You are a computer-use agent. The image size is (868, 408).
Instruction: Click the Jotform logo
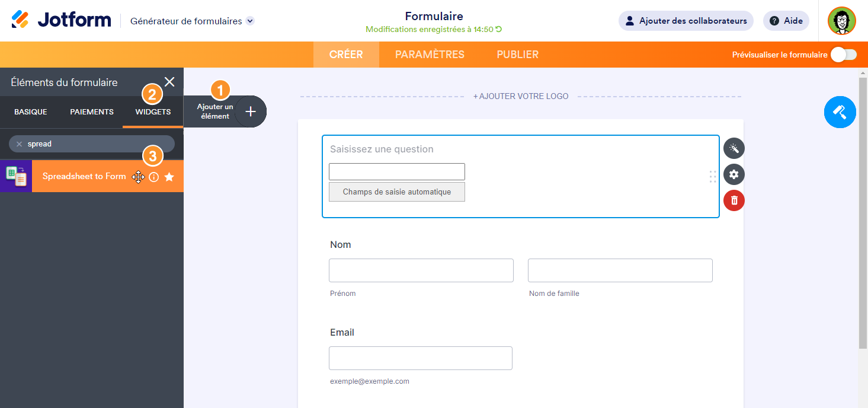pyautogui.click(x=61, y=20)
